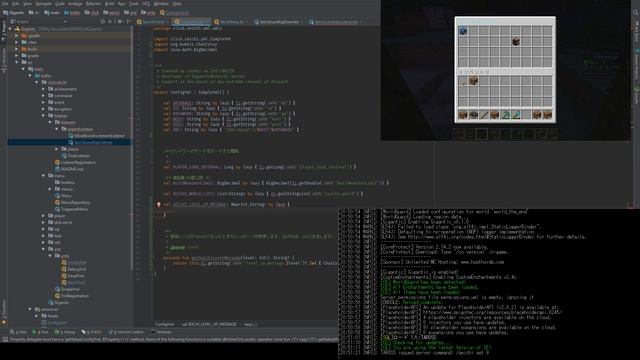Expand the .idea folder in project tree
The image size is (640, 360).
[x=17, y=42]
